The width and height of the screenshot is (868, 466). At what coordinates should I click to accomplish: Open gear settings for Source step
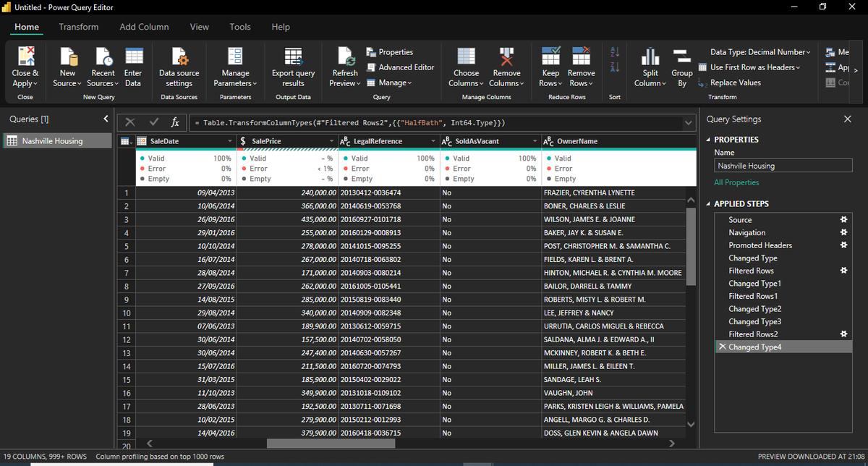click(843, 219)
